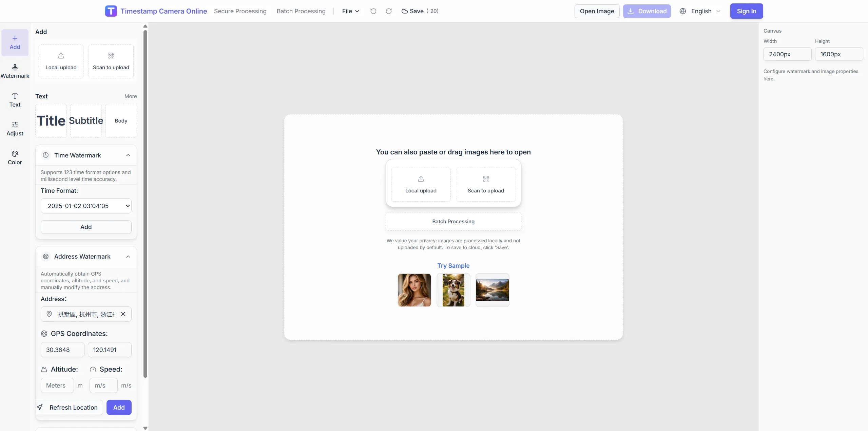Switch to the Text tool
This screenshot has width=868, height=431.
click(15, 99)
